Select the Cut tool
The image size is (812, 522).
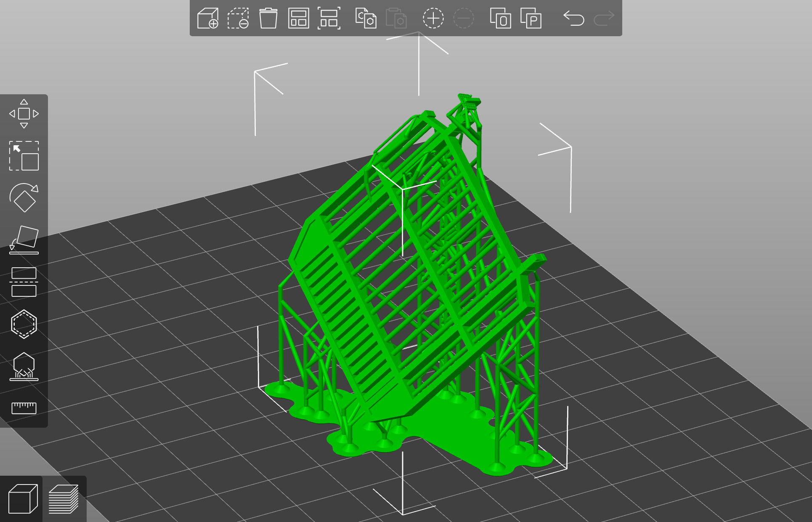(x=24, y=282)
